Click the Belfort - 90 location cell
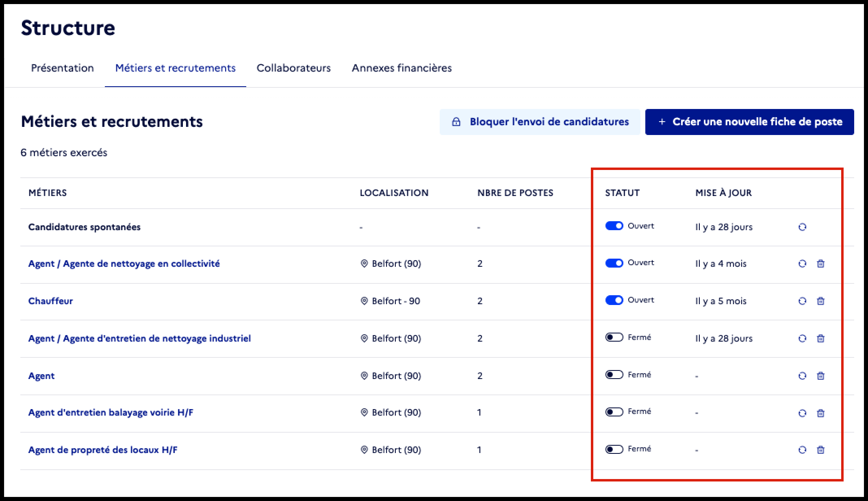Image resolution: width=868 pixels, height=501 pixels. (x=391, y=301)
